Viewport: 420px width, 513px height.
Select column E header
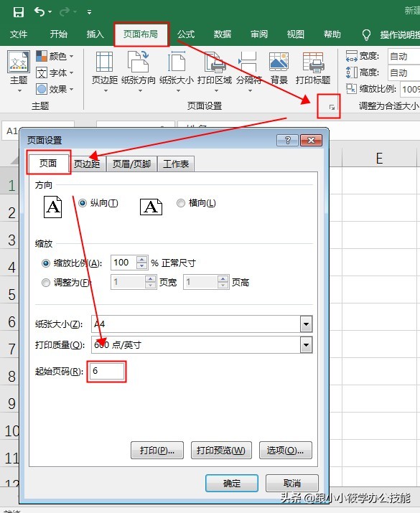[x=380, y=159]
